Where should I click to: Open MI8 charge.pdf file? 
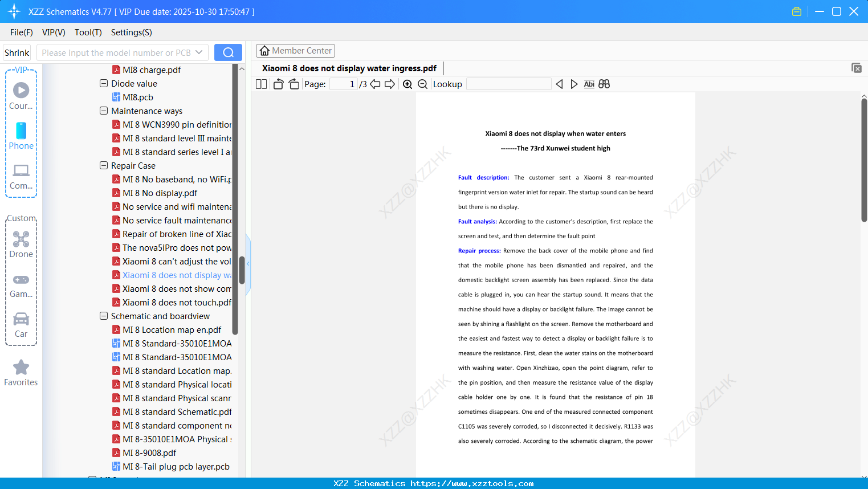click(146, 70)
